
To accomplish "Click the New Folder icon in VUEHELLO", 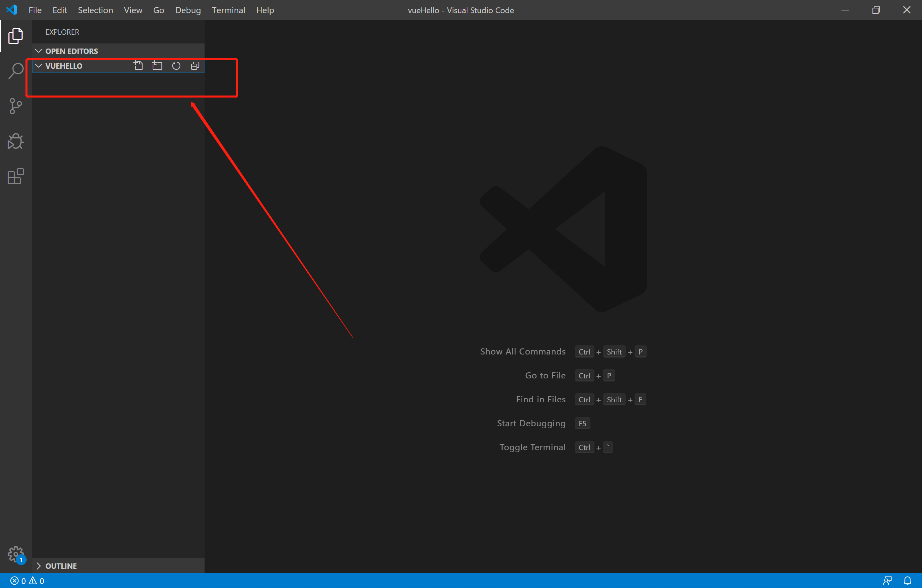I will pyautogui.click(x=157, y=66).
